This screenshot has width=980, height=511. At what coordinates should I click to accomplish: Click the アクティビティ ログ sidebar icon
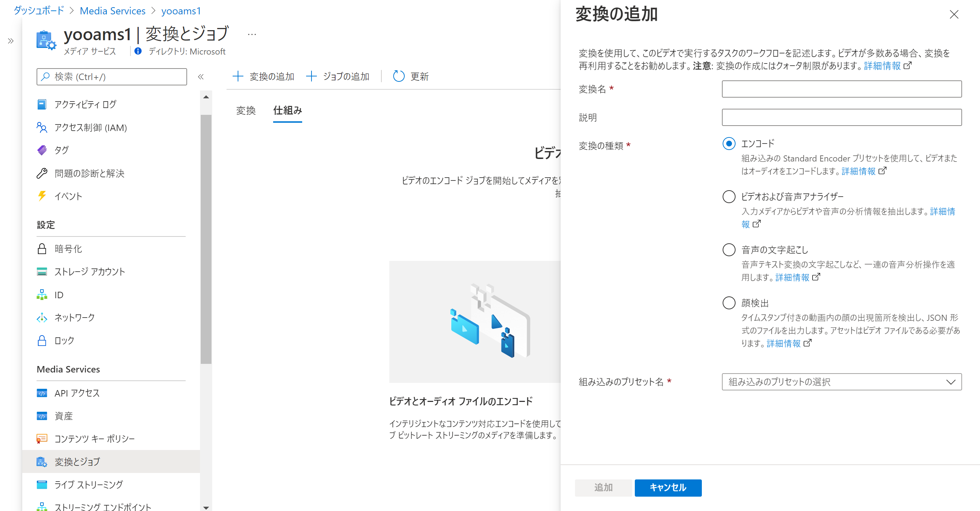point(42,104)
